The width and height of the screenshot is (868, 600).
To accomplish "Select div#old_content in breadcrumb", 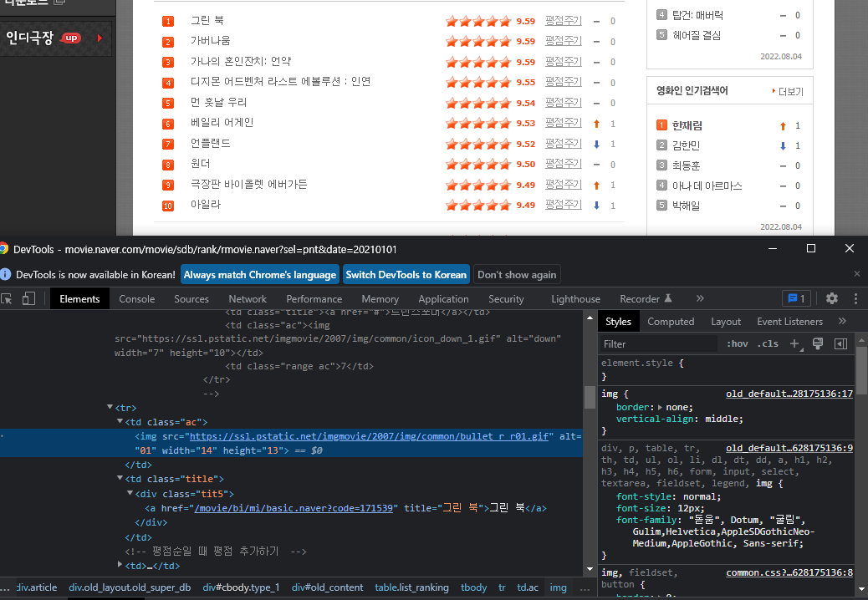I will [327, 587].
